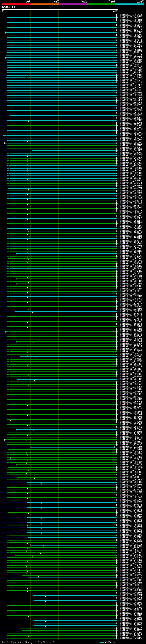Click the yellow large gaps legend triangle
This screenshot has height=644, width=146.
click(x=19, y=642)
